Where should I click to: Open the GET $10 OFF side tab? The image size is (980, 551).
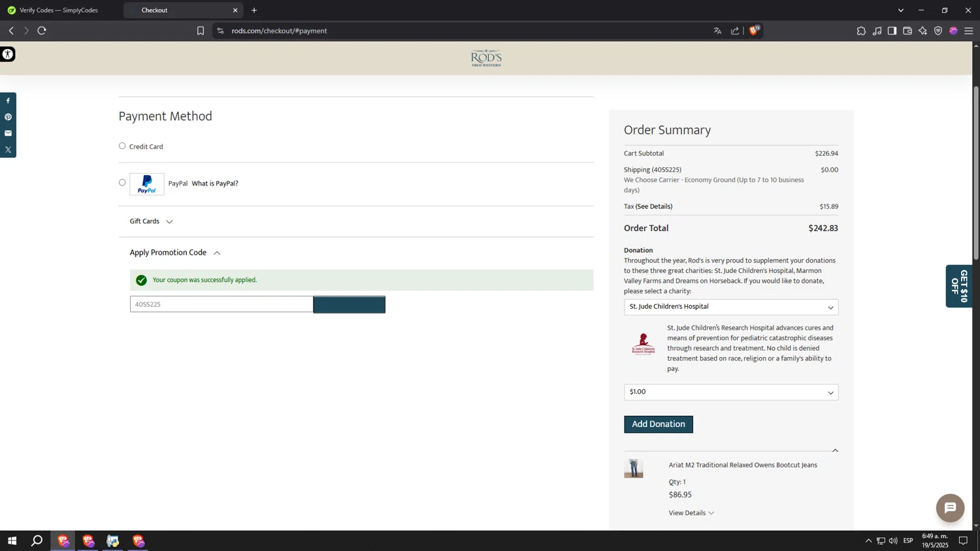(x=959, y=286)
